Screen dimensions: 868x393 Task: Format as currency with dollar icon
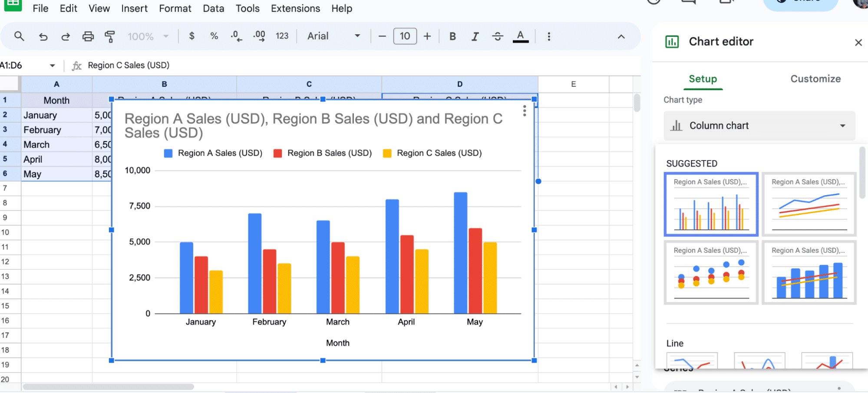191,36
